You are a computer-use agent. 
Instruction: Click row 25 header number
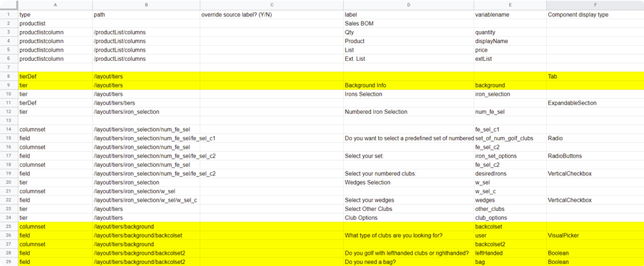(x=9, y=226)
